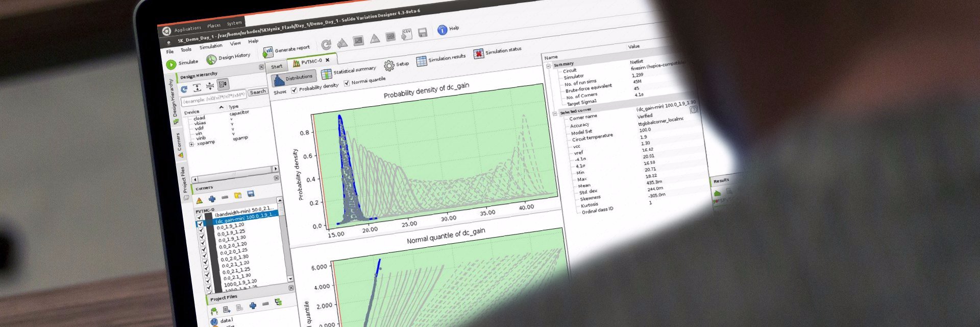Collapse the Summary section

click(549, 66)
